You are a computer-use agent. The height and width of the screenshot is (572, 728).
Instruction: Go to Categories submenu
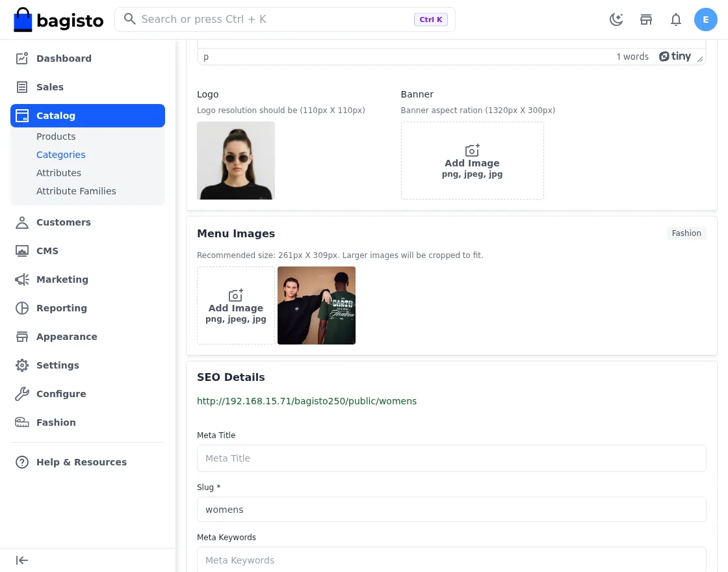61,155
